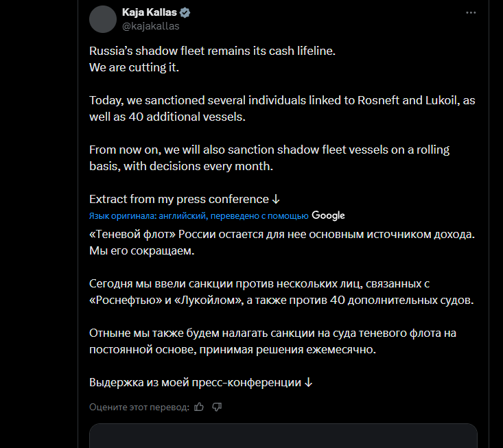Screen dimensions: 503x448
Task: Click the Kaja Kallas display name
Action: (x=149, y=13)
